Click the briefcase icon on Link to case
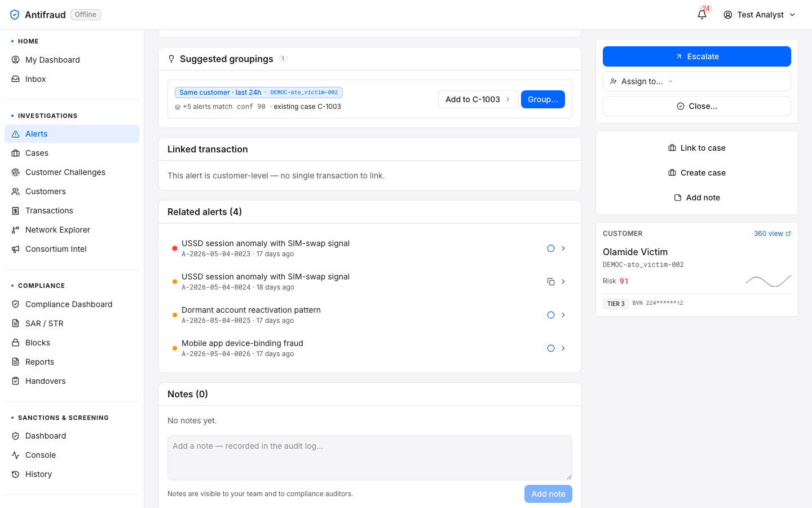 pos(672,148)
